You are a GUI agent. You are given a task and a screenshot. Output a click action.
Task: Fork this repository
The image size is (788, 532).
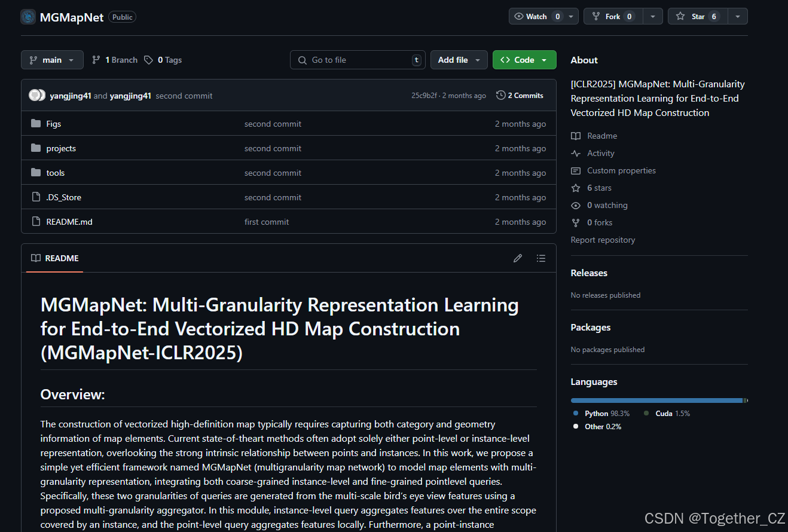612,16
